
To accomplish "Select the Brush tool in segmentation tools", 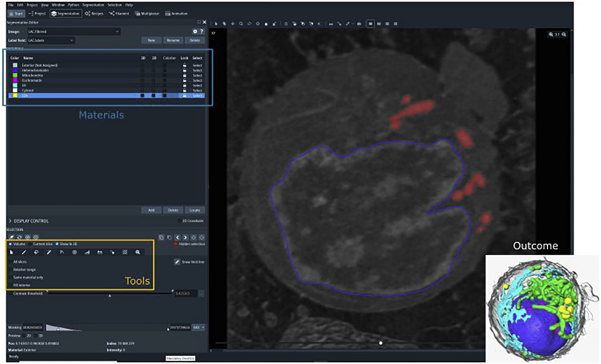I will click(24, 252).
